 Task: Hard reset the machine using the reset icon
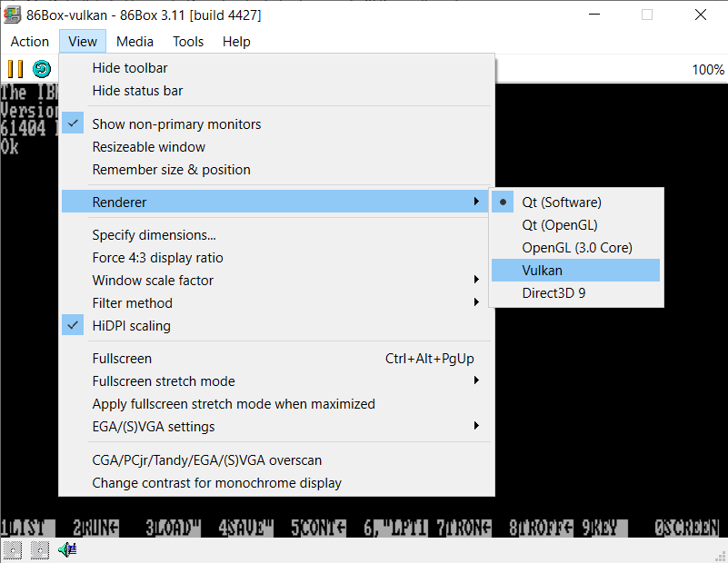coord(41,68)
